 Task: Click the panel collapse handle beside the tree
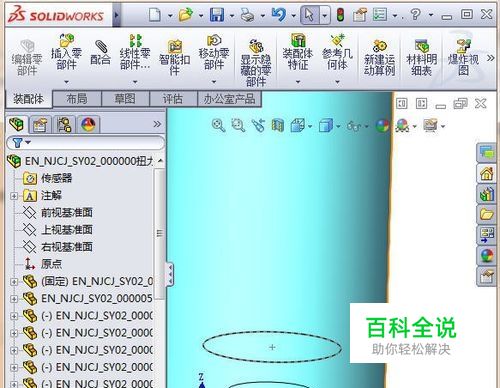click(170, 274)
